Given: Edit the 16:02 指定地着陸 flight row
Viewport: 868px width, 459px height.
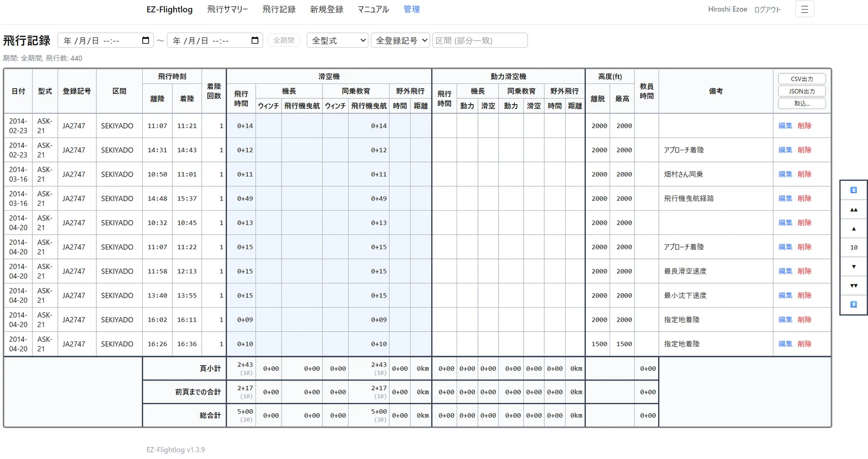Looking at the screenshot, I should 785,320.
